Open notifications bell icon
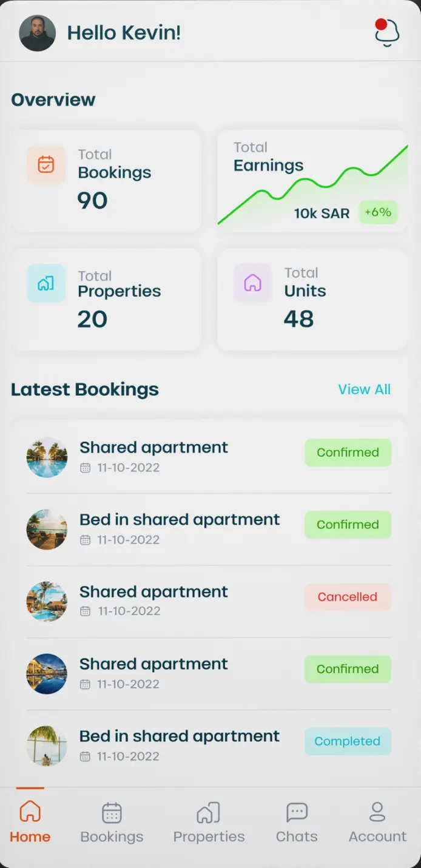Image resolution: width=421 pixels, height=868 pixels. [x=387, y=33]
